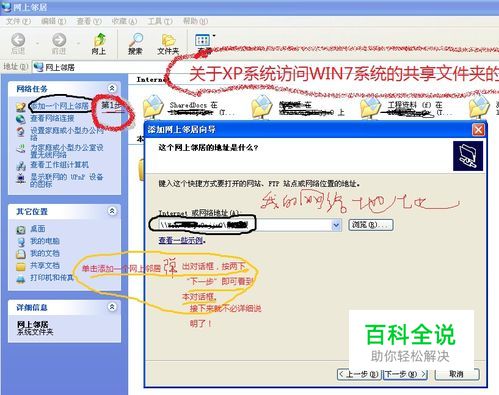Screen dimensions: 499x395
Task: Open 我的文档 in Other Places
Action: click(x=45, y=253)
